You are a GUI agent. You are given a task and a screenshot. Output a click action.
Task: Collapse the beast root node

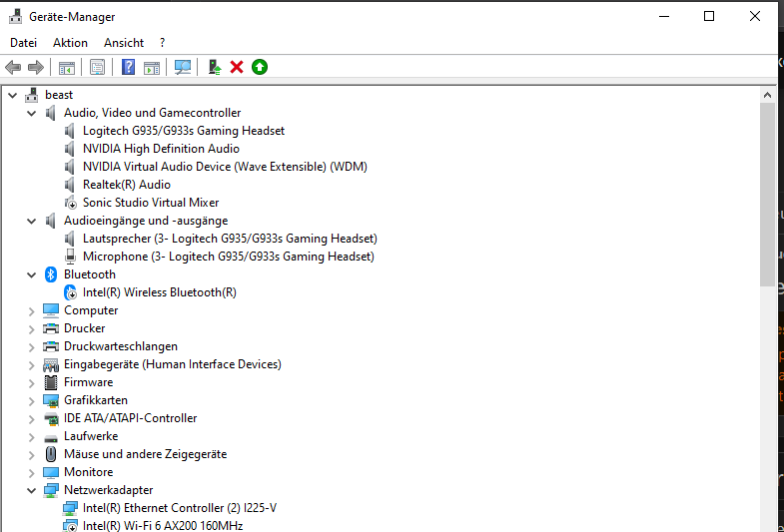click(13, 95)
